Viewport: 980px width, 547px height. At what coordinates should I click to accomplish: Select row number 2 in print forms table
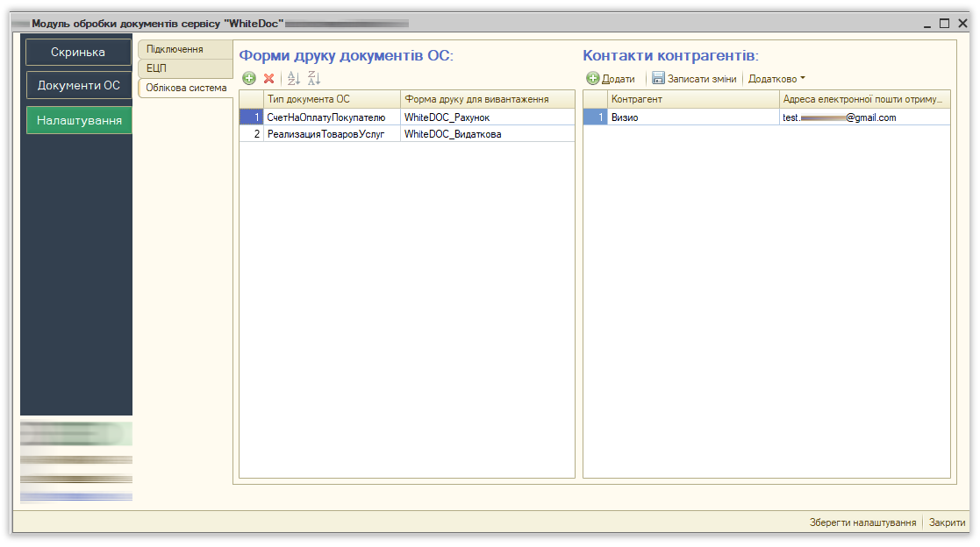pyautogui.click(x=252, y=134)
